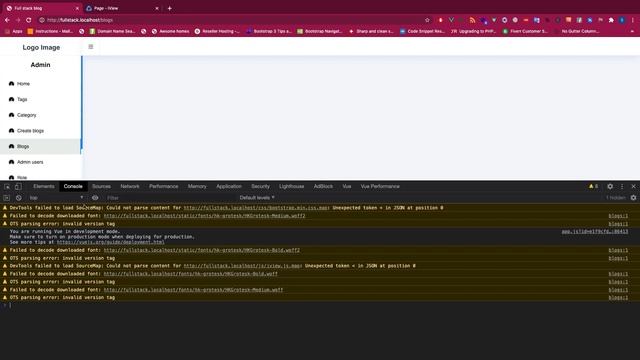Screen dimensions: 640x360
Task: Open 'Awsome homes' bookmark
Action: [170, 31]
